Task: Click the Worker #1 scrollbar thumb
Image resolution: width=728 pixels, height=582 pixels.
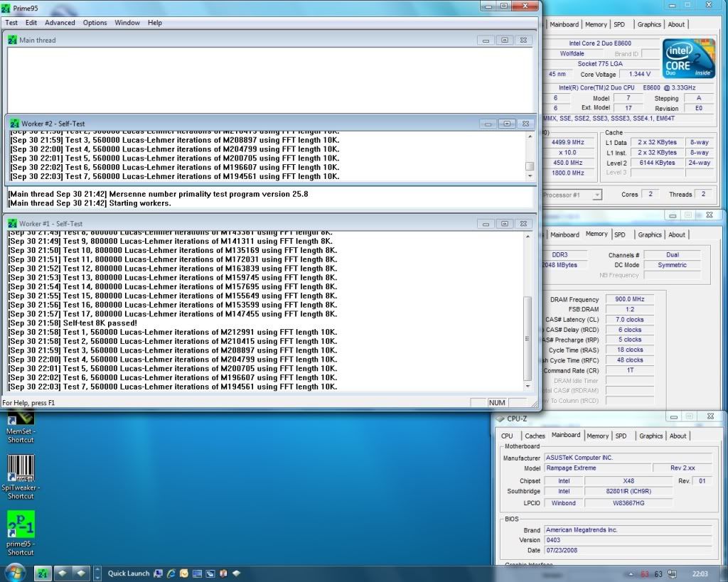Action: (528, 339)
